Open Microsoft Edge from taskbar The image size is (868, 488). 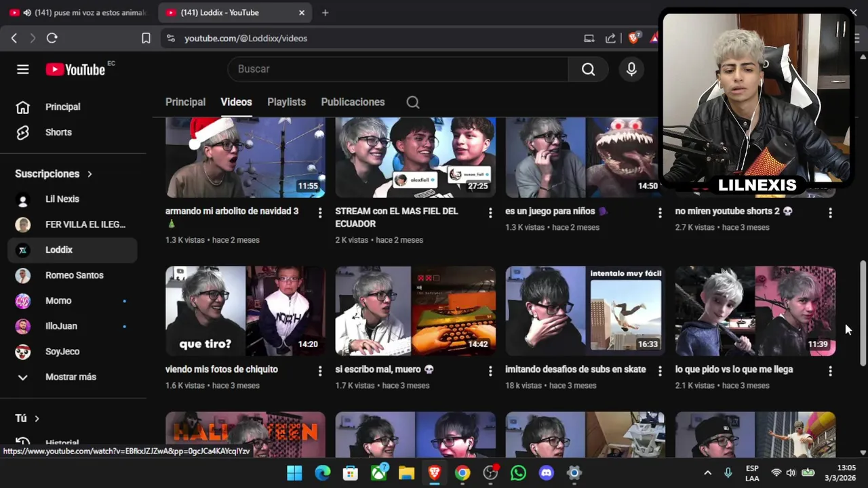tap(322, 473)
